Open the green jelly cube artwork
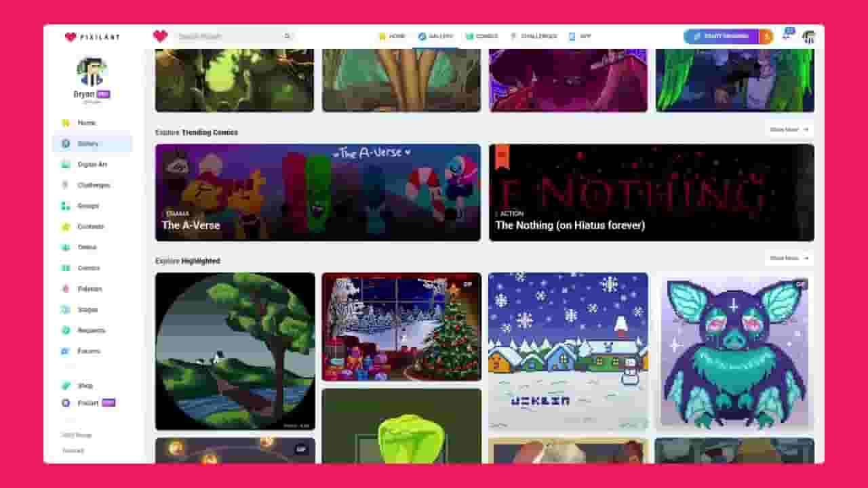Image resolution: width=868 pixels, height=488 pixels. pos(401,426)
